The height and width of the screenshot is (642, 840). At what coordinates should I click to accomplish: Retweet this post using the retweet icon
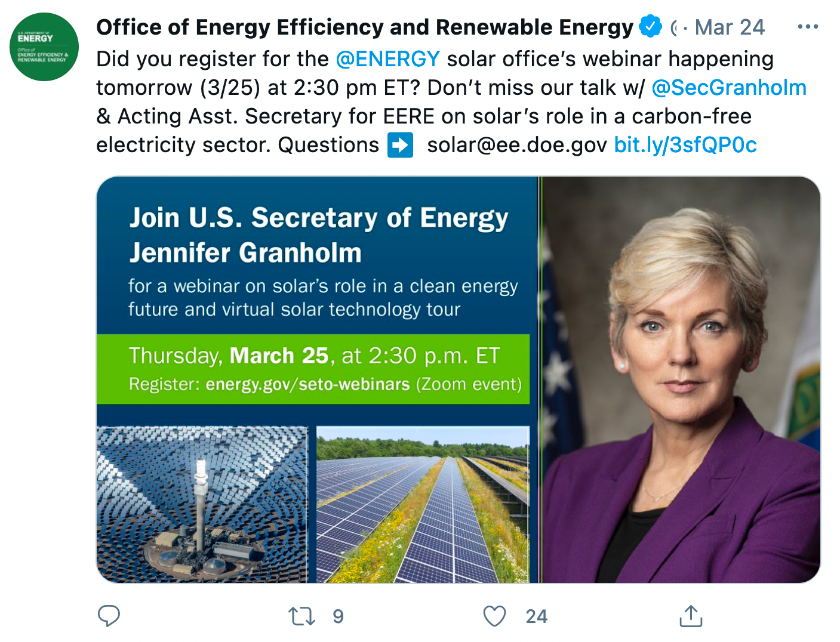(x=301, y=616)
